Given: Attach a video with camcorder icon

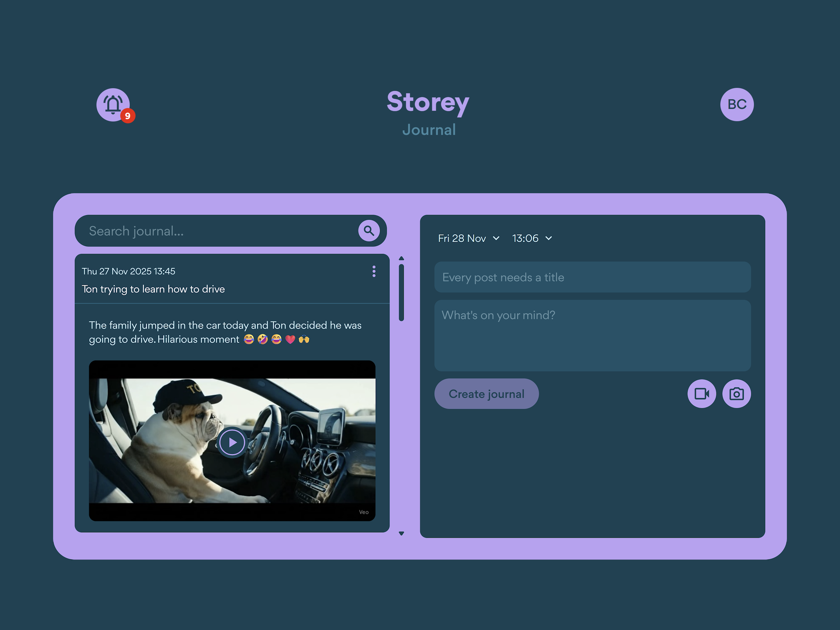Looking at the screenshot, I should click(702, 394).
